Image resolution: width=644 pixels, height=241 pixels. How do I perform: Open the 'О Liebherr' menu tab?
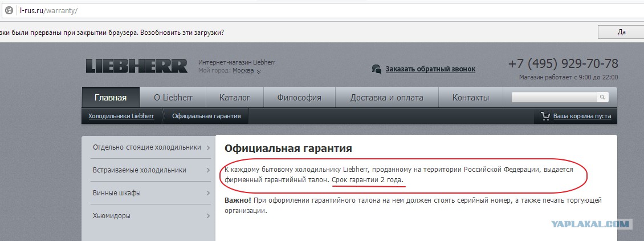(x=173, y=98)
